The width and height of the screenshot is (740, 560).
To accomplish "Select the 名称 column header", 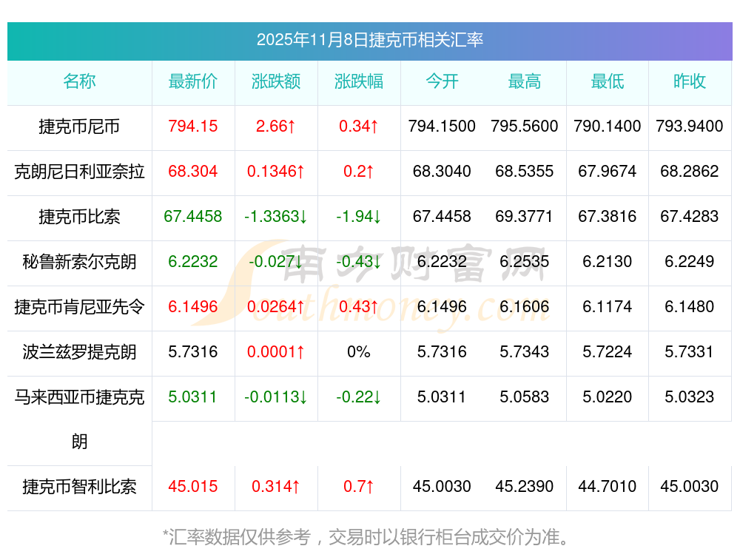I will pos(79,81).
